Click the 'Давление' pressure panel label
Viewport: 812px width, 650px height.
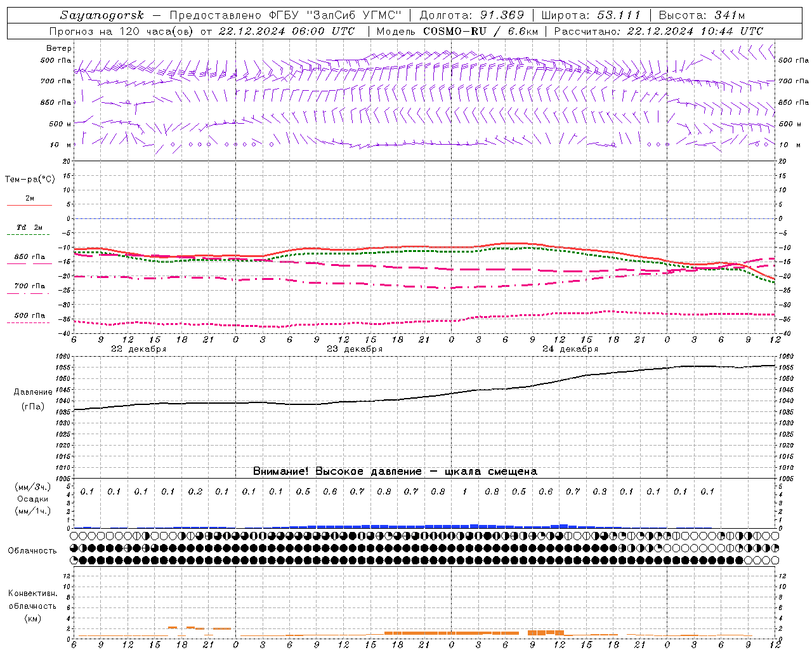click(32, 392)
